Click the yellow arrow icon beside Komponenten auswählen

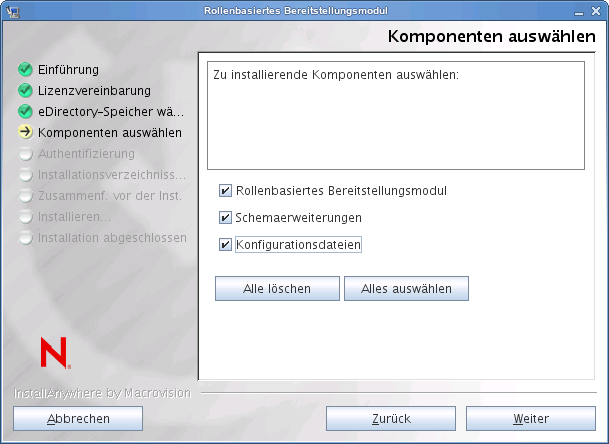point(25,132)
